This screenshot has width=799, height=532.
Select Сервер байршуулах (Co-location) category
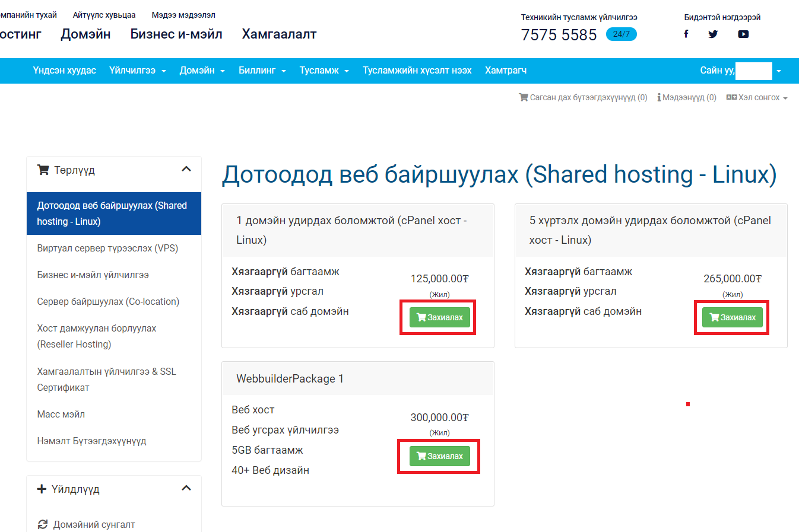pyautogui.click(x=114, y=301)
